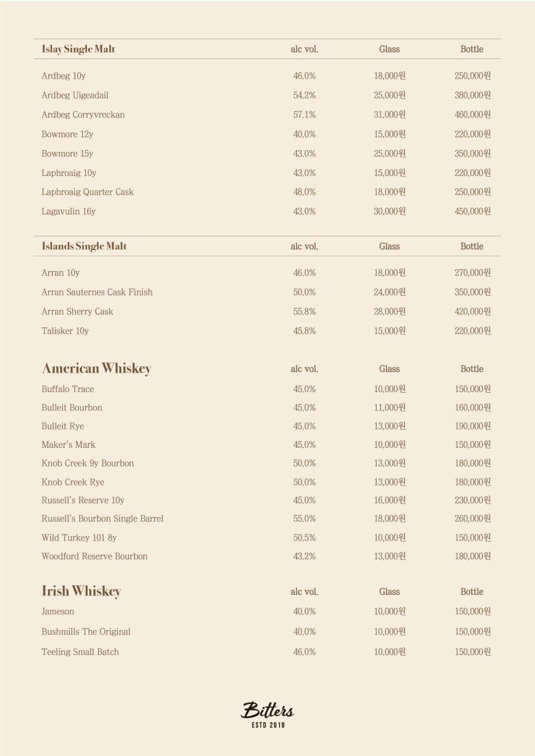
Task: Click the Bitters ESTD 2018 logo
Action: pos(267,715)
